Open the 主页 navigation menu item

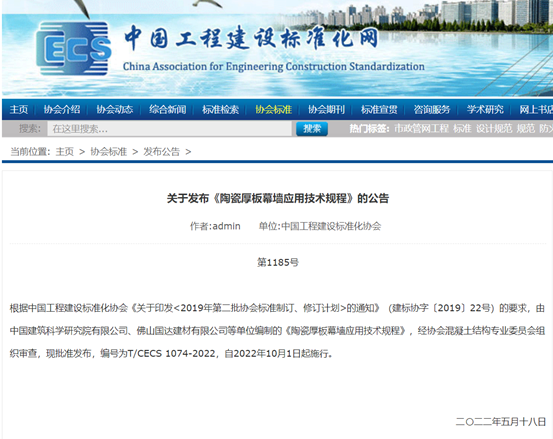tap(19, 110)
